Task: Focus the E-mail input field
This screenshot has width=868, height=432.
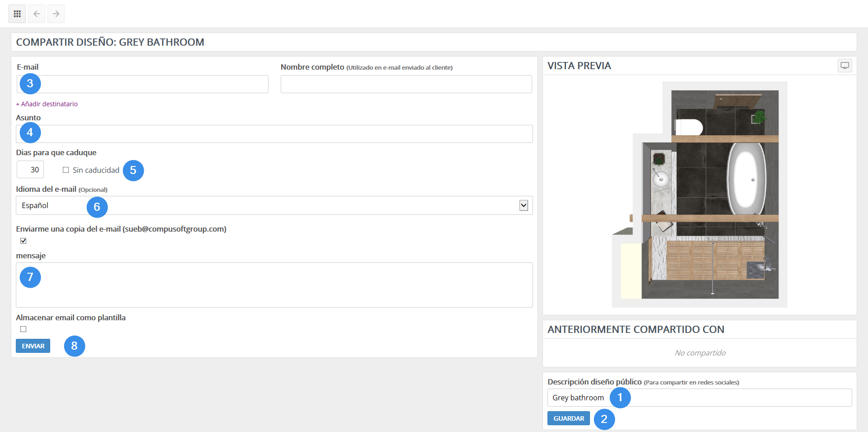Action: point(142,84)
